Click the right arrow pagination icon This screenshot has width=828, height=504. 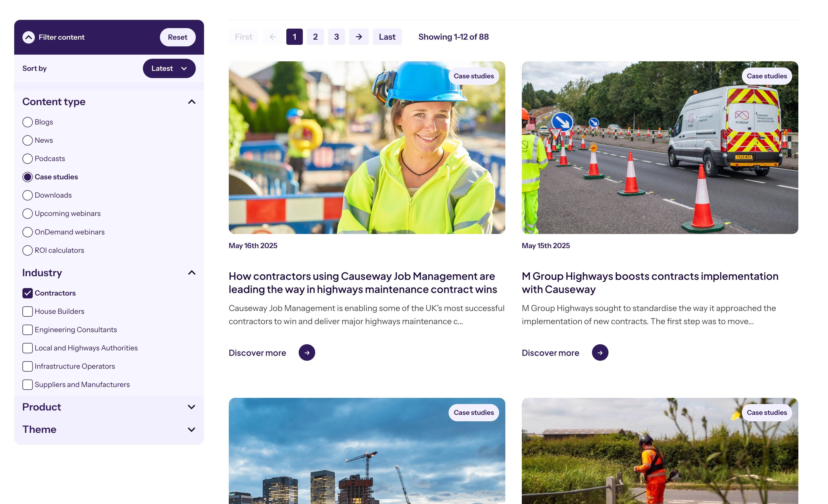point(359,37)
